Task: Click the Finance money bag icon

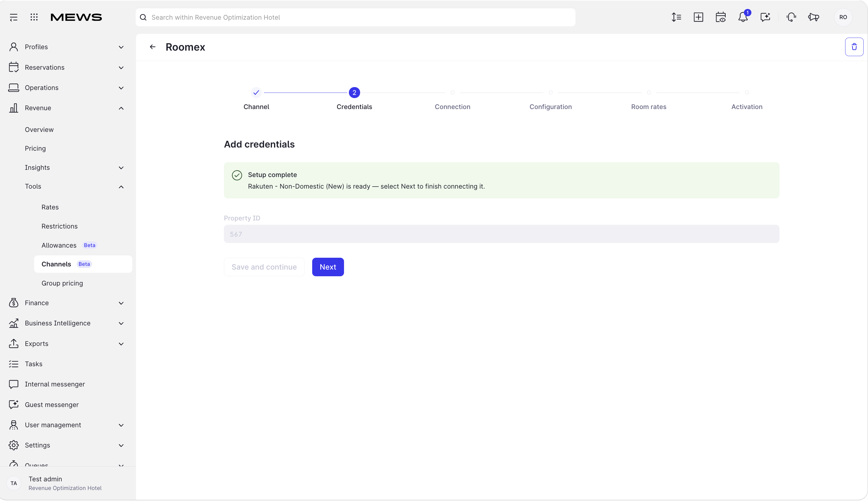Action: tap(14, 303)
